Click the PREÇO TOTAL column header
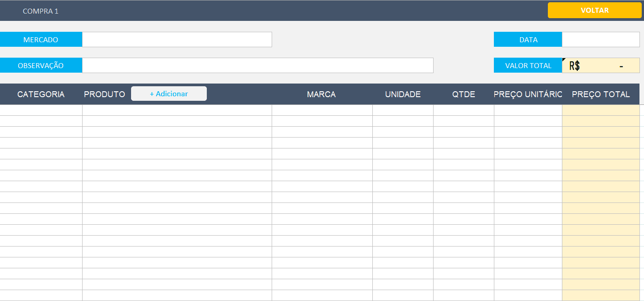644x301 pixels. (600, 94)
